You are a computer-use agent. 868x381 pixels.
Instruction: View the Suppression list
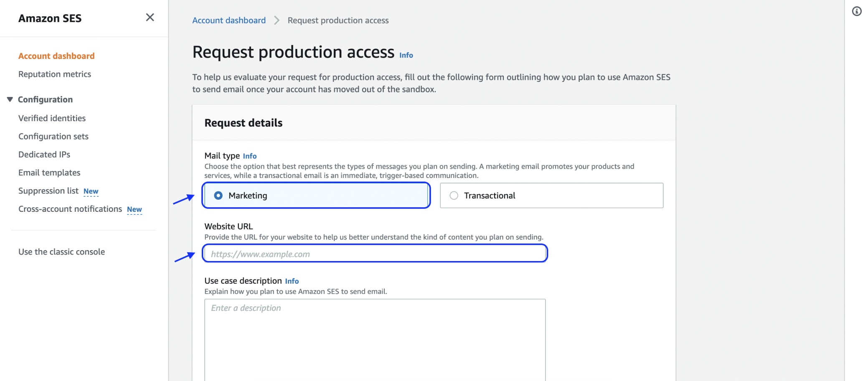(48, 190)
